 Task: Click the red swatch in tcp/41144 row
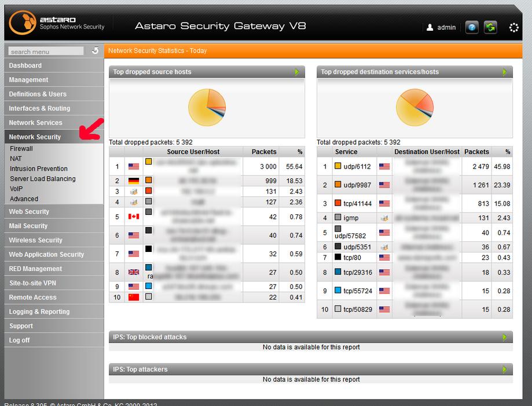point(338,203)
